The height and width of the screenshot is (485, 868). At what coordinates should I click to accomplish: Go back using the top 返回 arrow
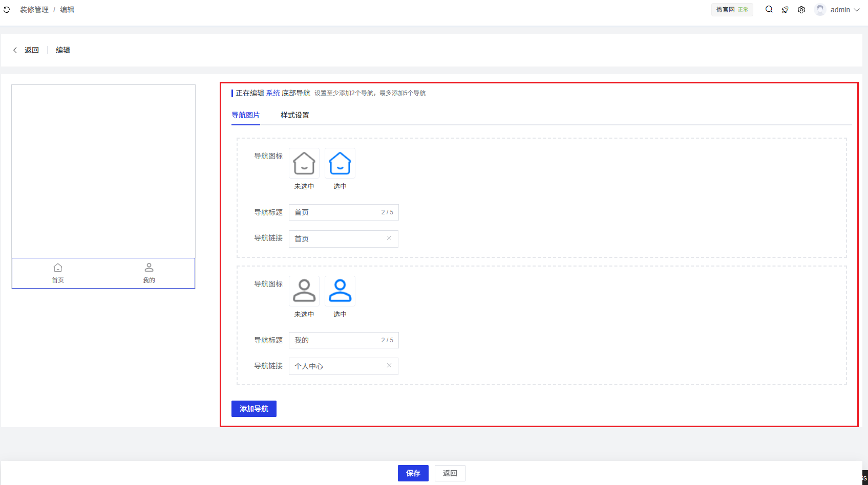[x=26, y=50]
